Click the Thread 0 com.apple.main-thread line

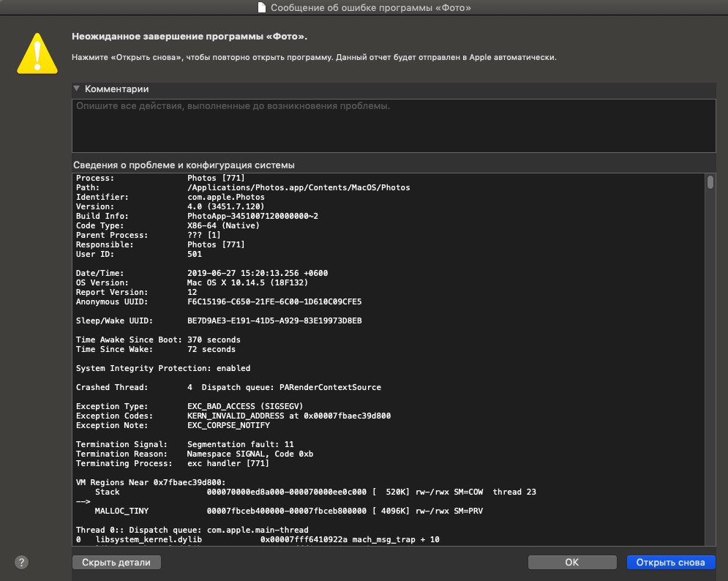point(192,530)
